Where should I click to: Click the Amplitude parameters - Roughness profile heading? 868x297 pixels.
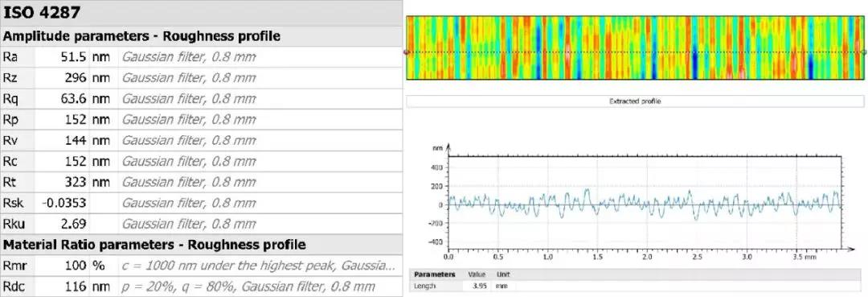coord(141,36)
